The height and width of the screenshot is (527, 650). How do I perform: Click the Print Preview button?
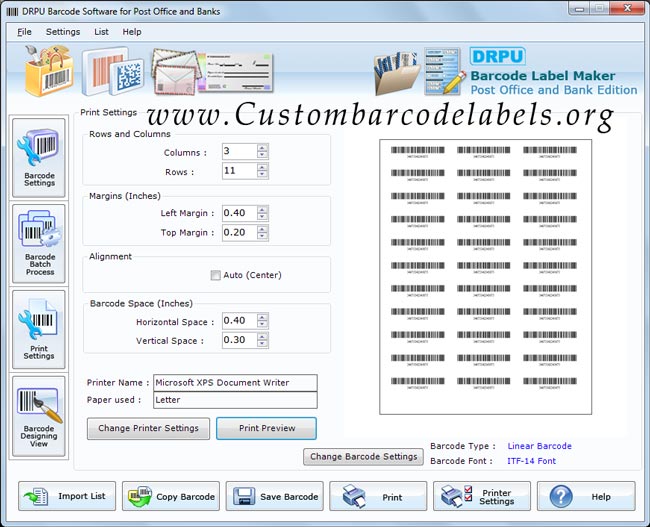(x=267, y=428)
